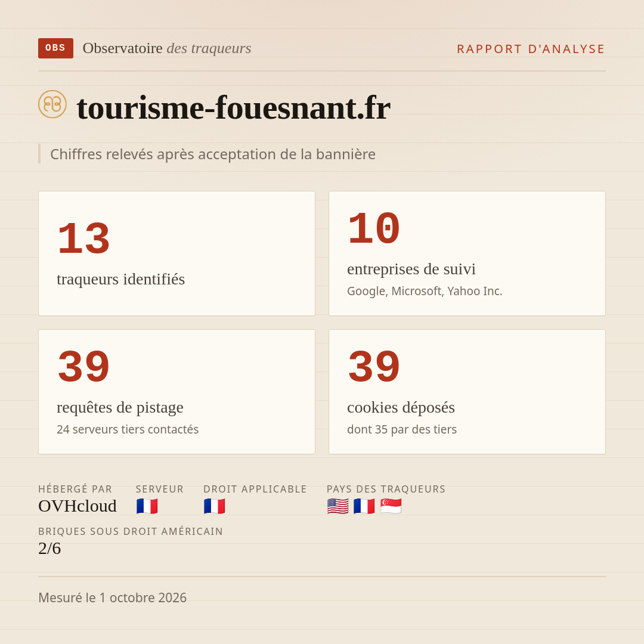Click Briques sous droit américain label

point(131,531)
